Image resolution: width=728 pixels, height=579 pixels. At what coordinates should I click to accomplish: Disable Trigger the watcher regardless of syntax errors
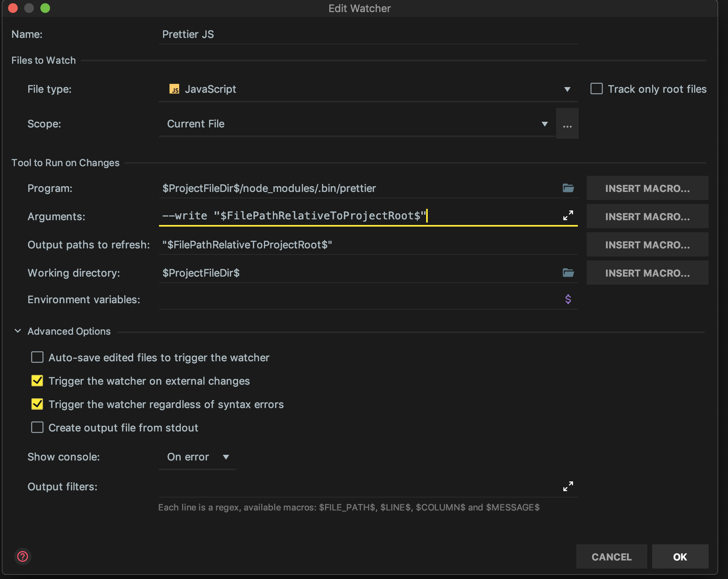tap(37, 404)
